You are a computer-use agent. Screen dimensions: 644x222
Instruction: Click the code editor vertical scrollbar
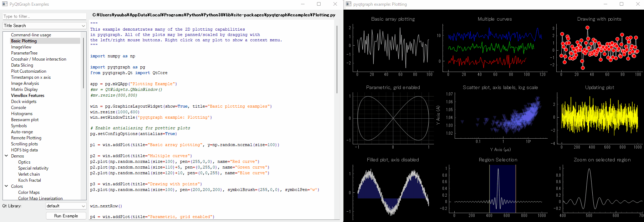(x=337, y=59)
